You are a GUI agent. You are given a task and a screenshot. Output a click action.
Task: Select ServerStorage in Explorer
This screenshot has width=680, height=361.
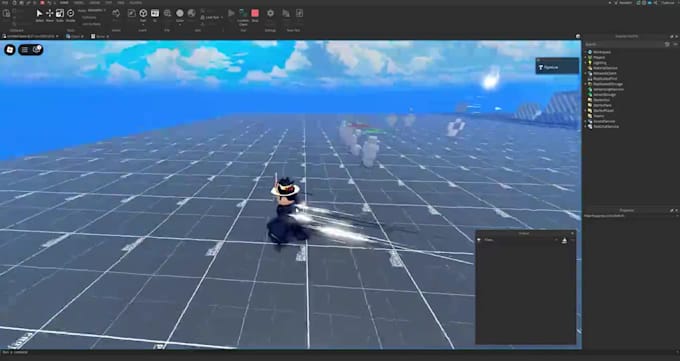(x=605, y=95)
